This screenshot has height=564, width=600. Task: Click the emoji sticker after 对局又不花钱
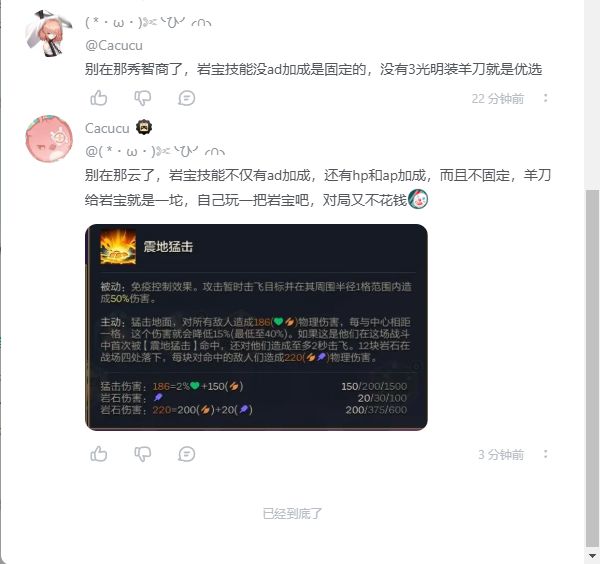418,199
